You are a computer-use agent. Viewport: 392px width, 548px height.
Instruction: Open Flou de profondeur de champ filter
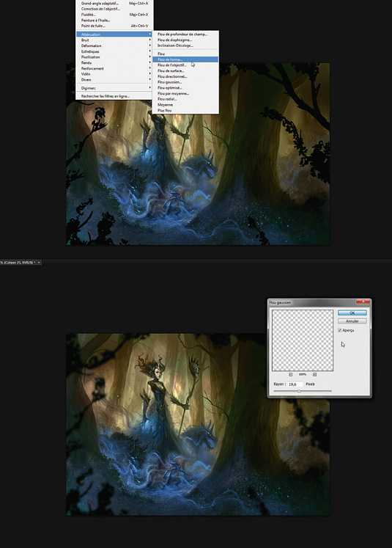[x=182, y=34]
